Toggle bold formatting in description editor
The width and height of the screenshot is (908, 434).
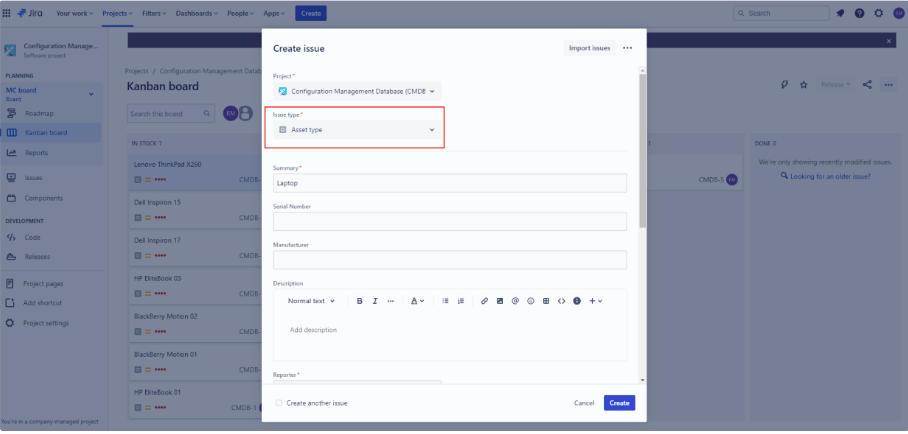pyautogui.click(x=359, y=301)
